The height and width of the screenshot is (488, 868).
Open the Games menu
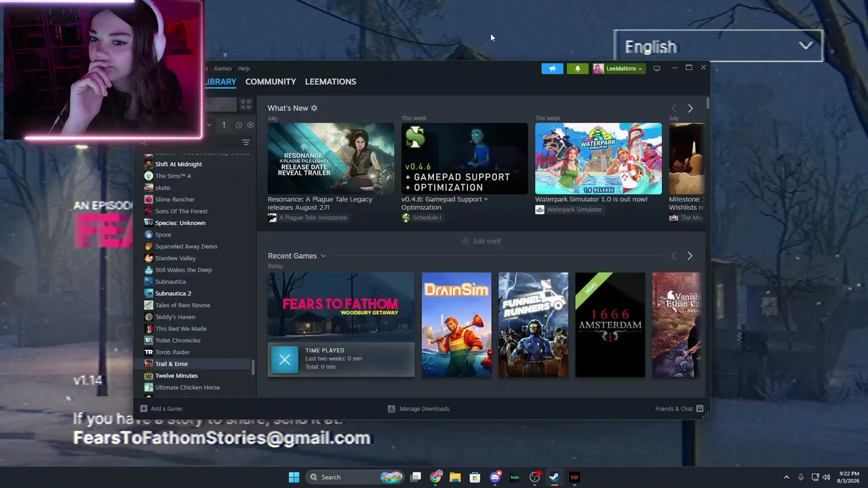point(223,68)
